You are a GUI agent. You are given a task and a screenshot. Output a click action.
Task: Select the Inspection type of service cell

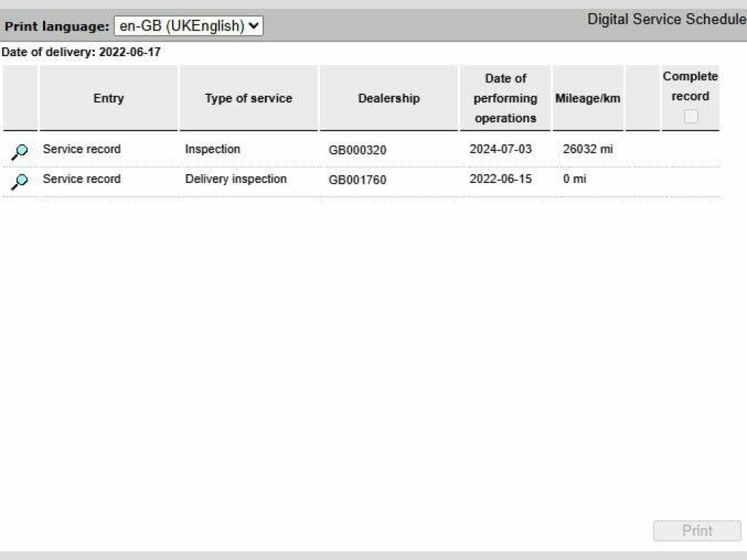point(212,149)
